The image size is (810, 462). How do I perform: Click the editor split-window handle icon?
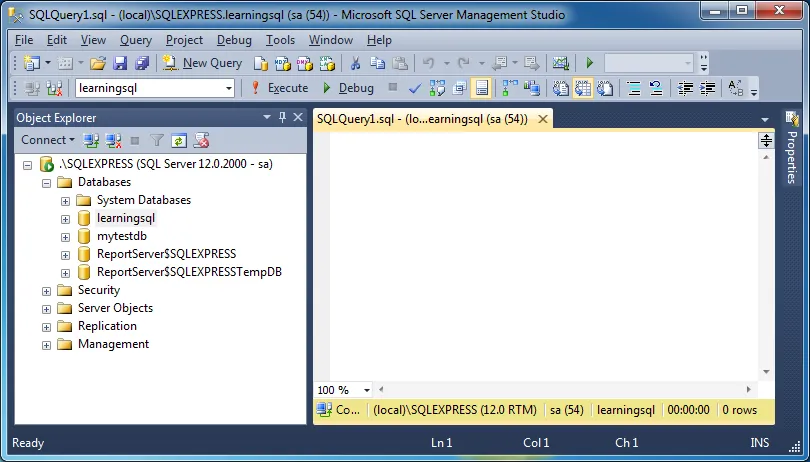pyautogui.click(x=766, y=140)
